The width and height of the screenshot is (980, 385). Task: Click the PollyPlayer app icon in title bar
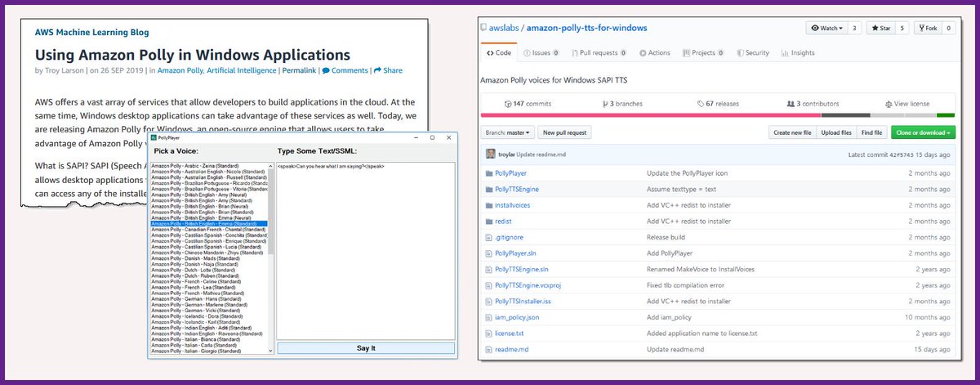click(x=153, y=137)
